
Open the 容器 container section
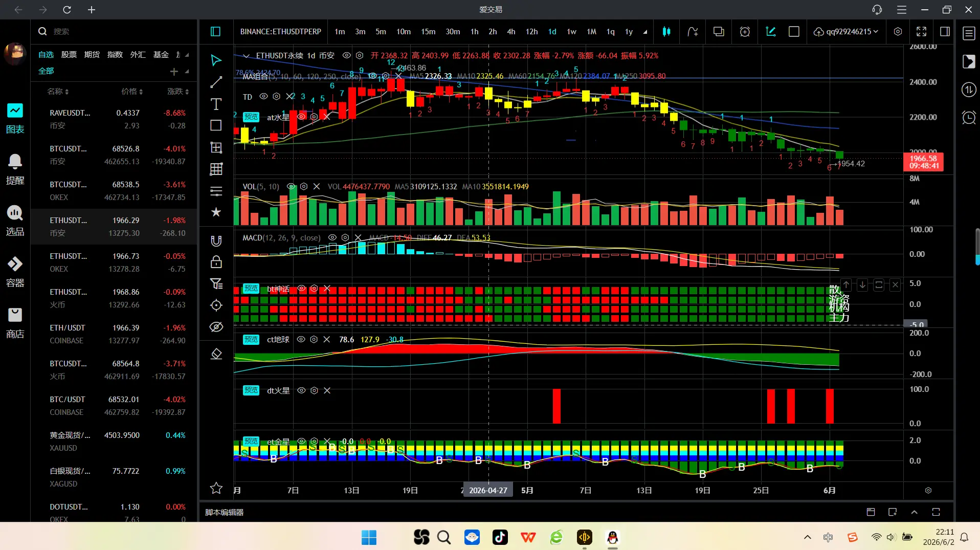pyautogui.click(x=15, y=272)
